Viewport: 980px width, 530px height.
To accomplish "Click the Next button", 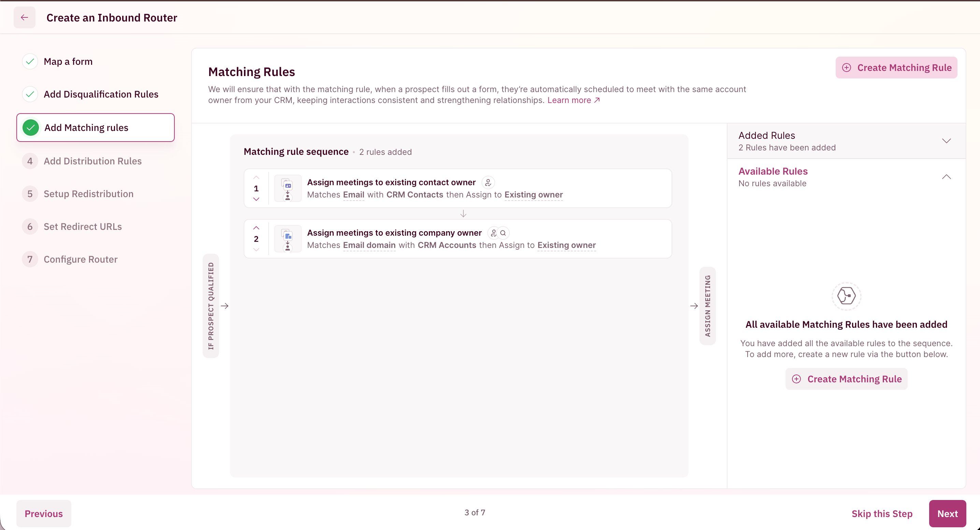I will [947, 514].
